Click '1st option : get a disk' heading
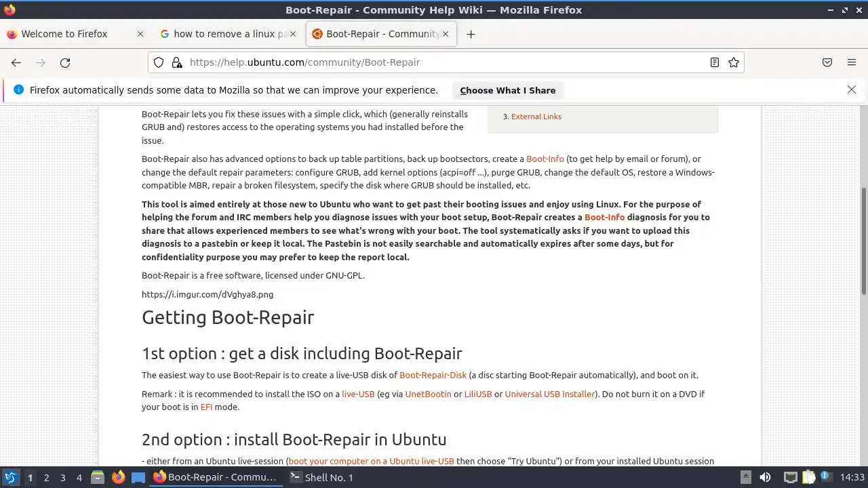The width and height of the screenshot is (868, 488). 302,353
